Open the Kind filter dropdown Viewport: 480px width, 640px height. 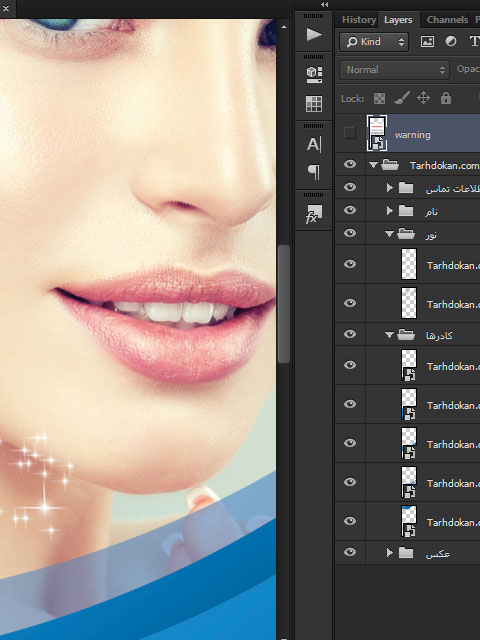click(374, 42)
